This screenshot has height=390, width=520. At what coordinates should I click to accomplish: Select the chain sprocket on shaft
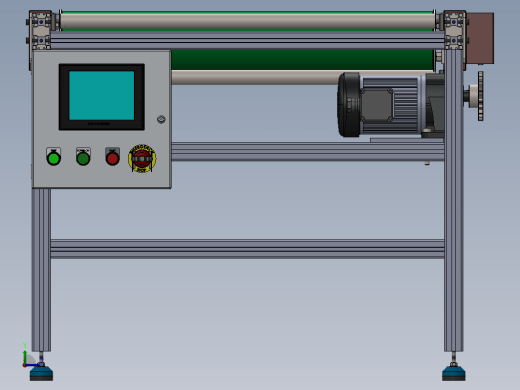click(x=480, y=96)
